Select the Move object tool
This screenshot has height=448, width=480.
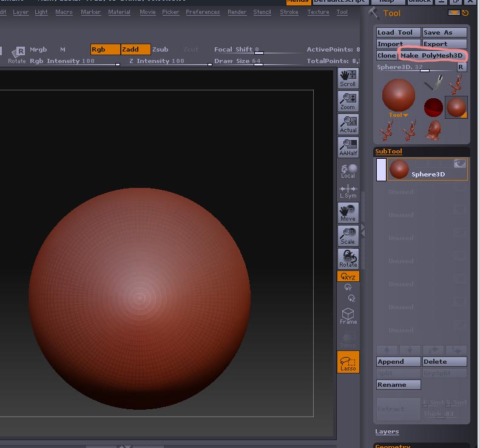pyautogui.click(x=348, y=213)
